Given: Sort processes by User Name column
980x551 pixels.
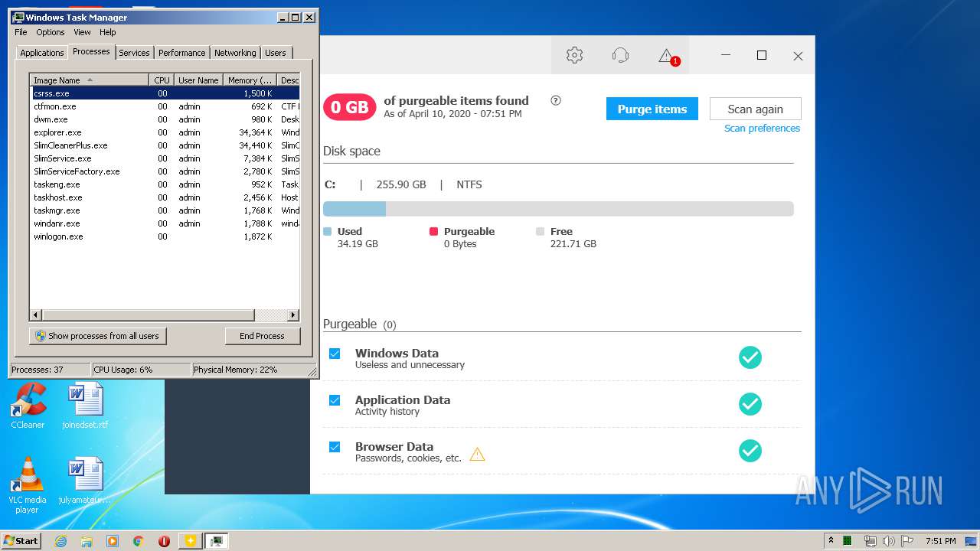Looking at the screenshot, I should pyautogui.click(x=198, y=80).
